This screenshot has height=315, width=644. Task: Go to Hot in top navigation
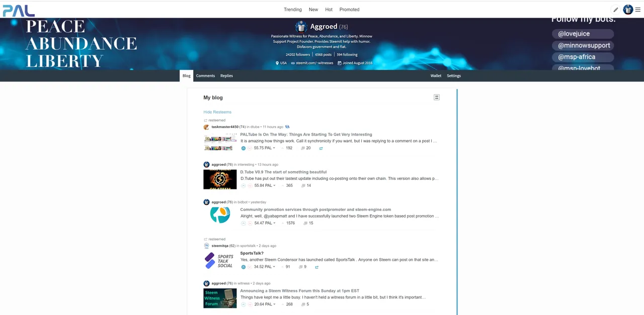click(329, 10)
